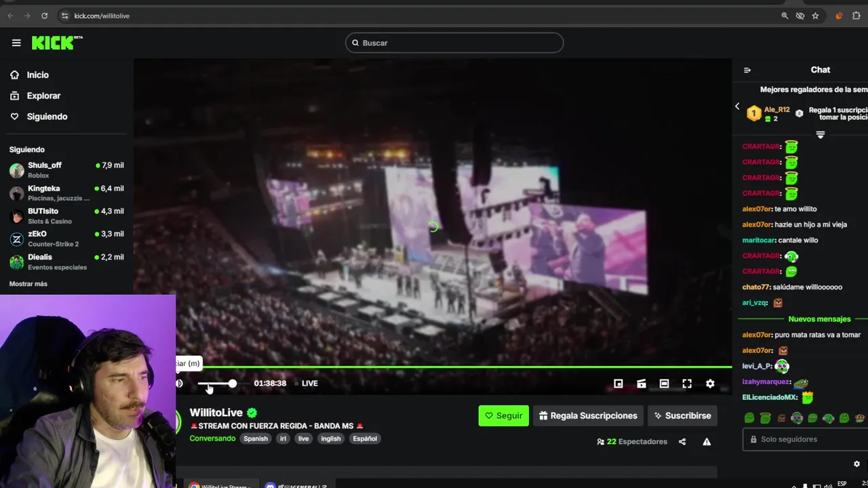
Task: Select the Español tag
Action: [365, 439]
